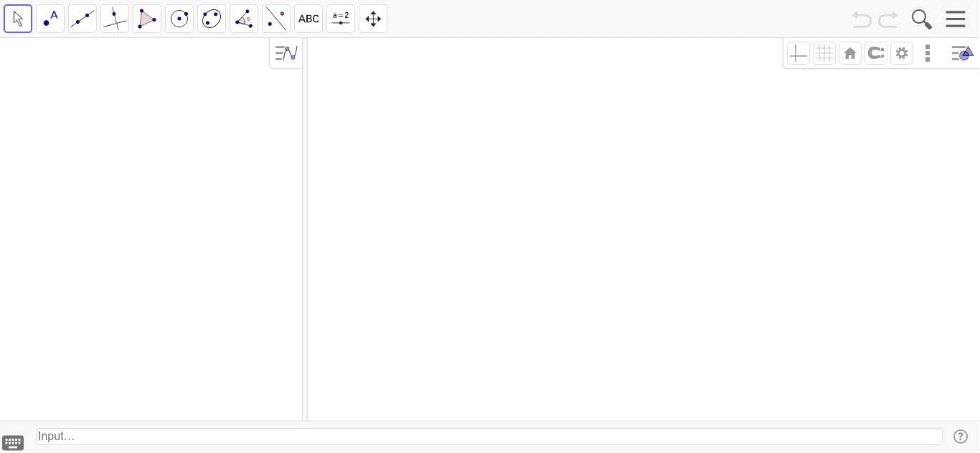
Task: Open Graphics view settings gear
Action: pyautogui.click(x=902, y=53)
